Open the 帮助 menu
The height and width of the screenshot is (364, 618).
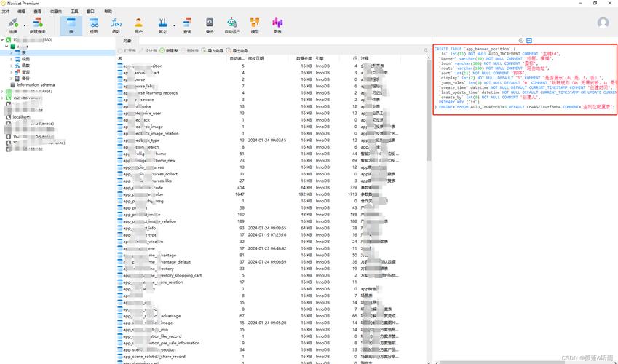point(108,12)
